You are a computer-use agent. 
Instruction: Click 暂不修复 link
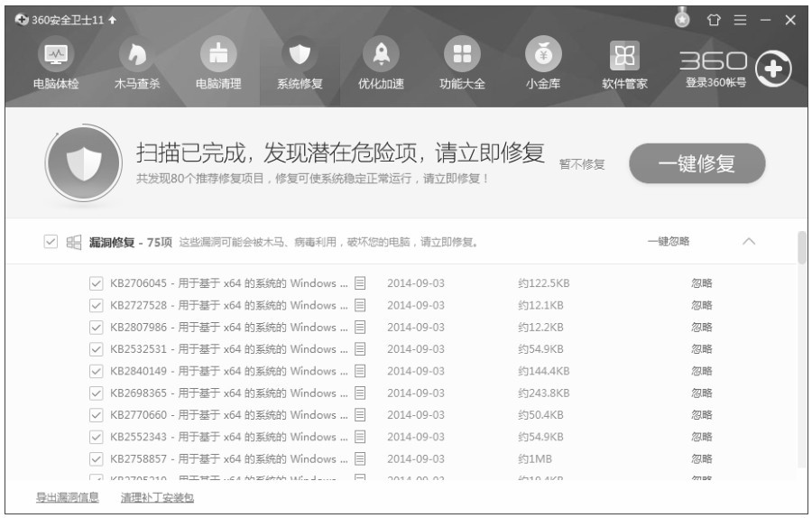coord(582,164)
